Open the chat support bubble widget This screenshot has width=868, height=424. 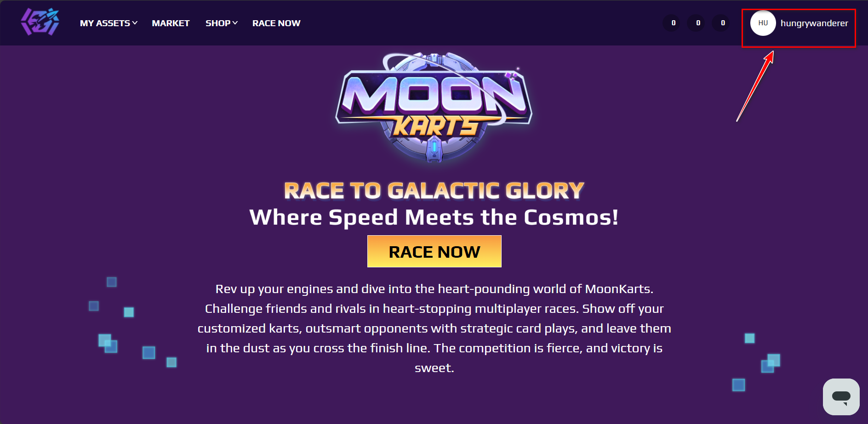point(841,396)
